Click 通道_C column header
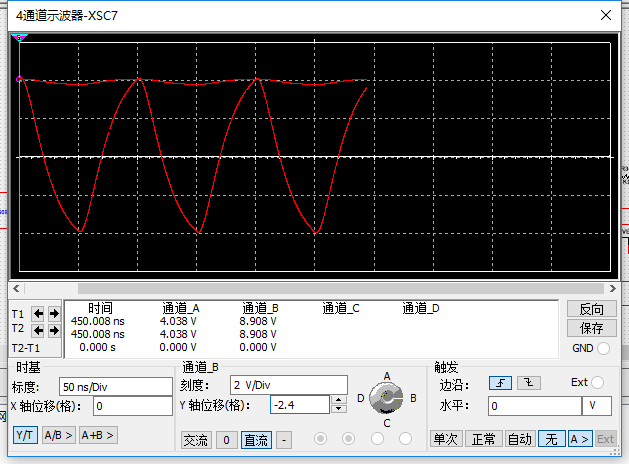 pos(341,308)
